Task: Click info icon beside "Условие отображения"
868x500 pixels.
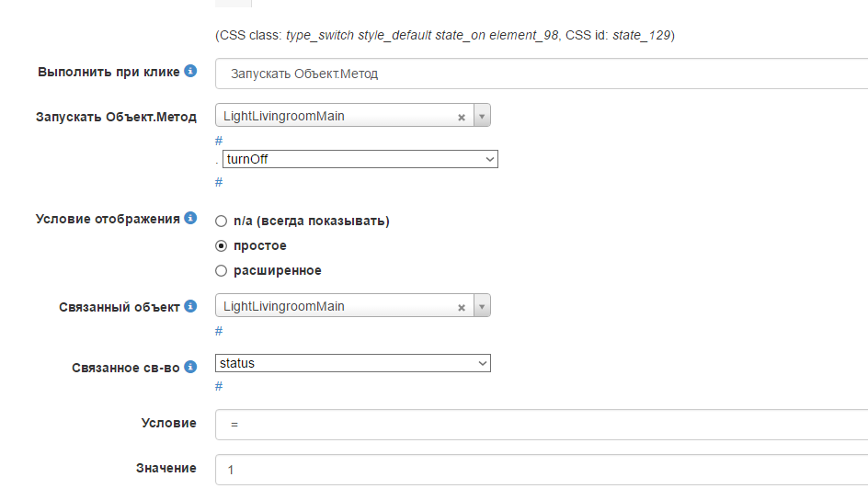Action: [x=190, y=218]
